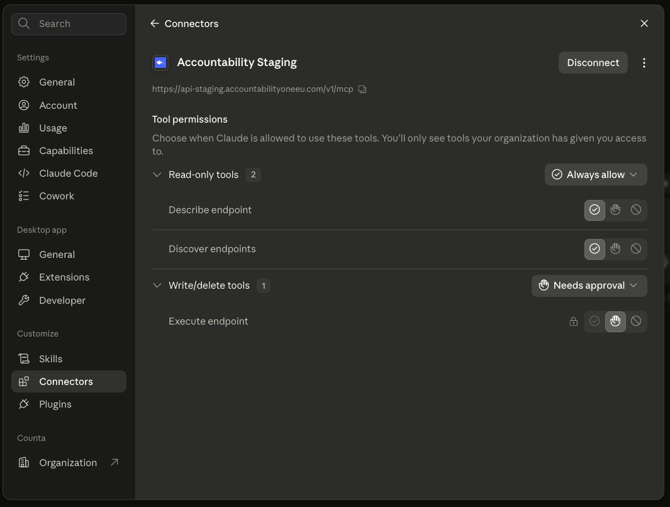Click the Tool permissions heading

coord(190,119)
